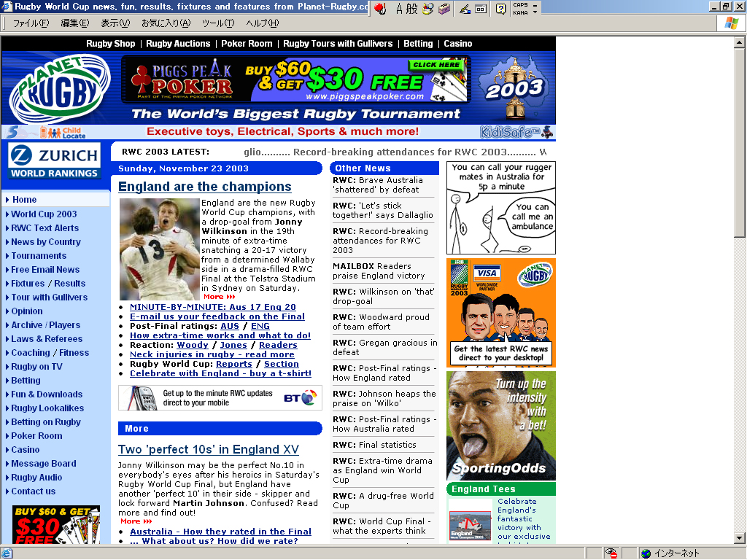Click the status bar page icon
Image resolution: width=747 pixels, height=560 pixels.
(x=7, y=553)
